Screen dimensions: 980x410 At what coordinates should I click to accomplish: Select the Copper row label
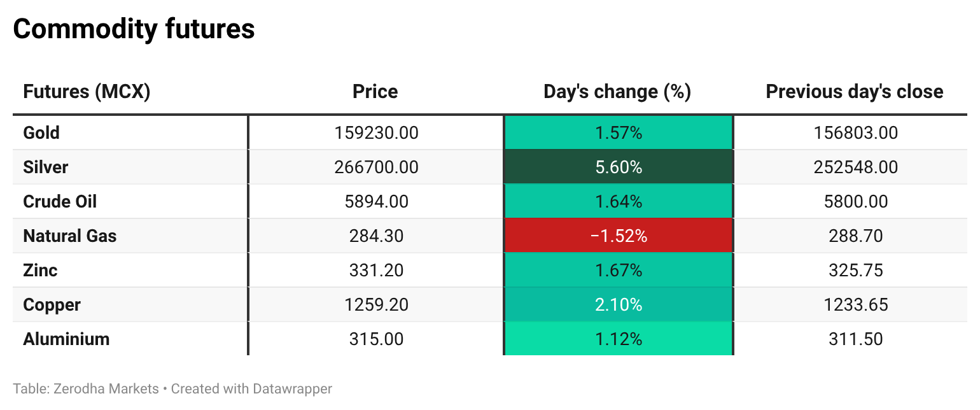coord(52,305)
